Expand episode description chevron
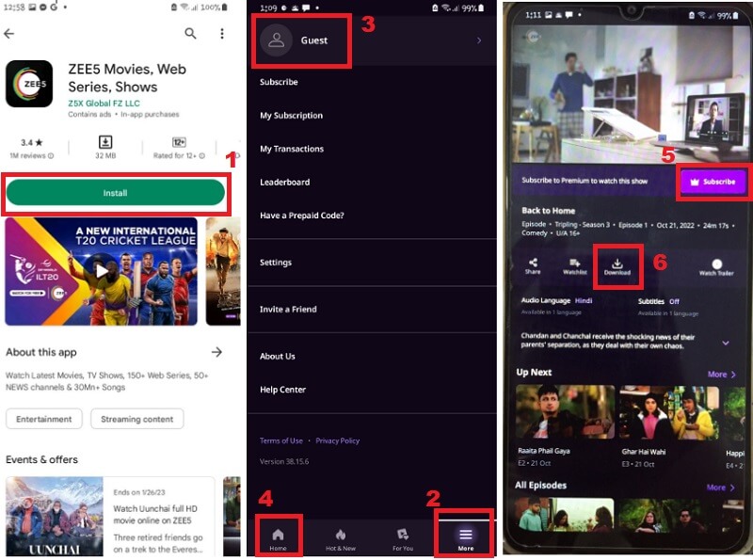753x560 pixels. [725, 343]
